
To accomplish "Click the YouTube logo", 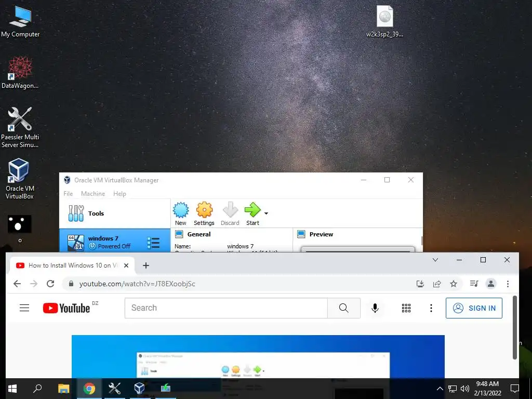I will pyautogui.click(x=66, y=308).
